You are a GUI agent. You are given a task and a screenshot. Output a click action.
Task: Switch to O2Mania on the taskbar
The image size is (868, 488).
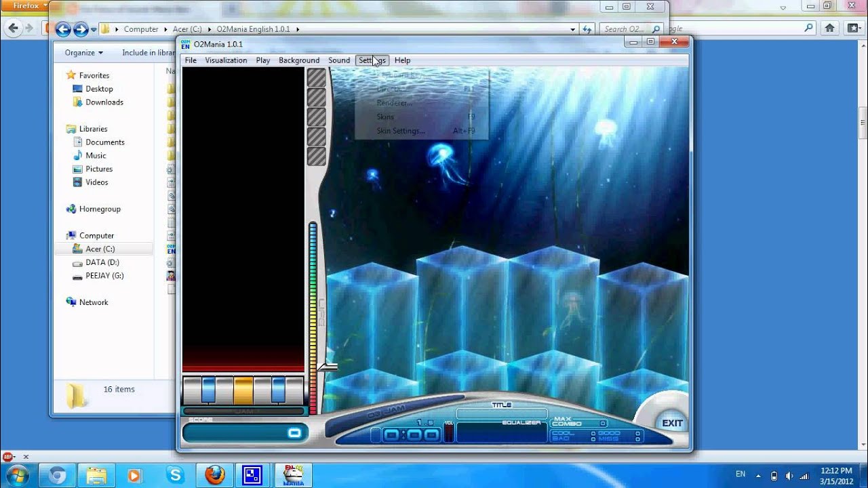click(293, 475)
